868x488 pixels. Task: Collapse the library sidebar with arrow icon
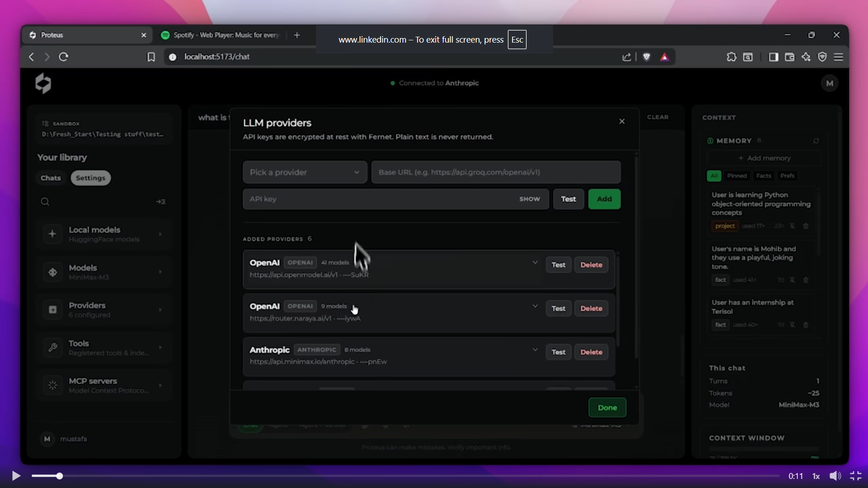pos(161,202)
